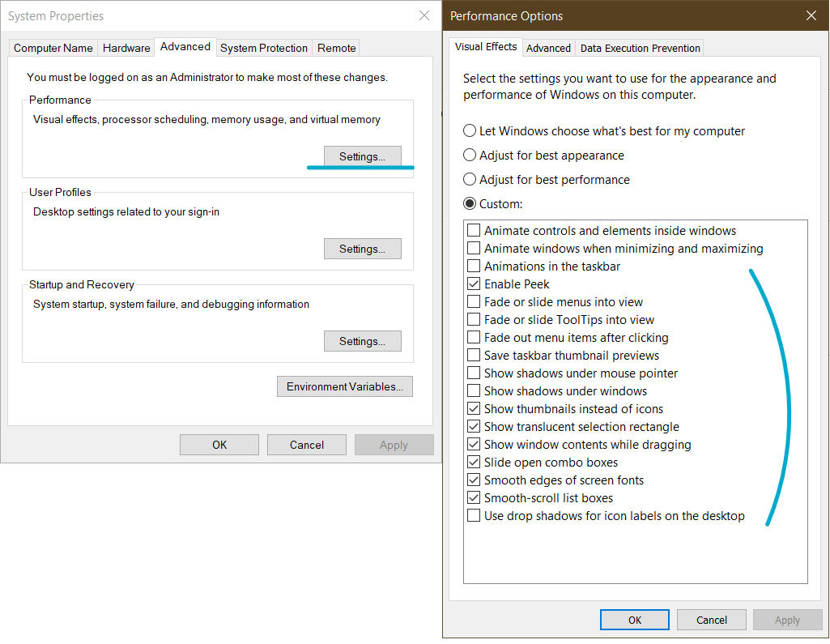
Task: Check Fade out menu items after clicking
Action: click(x=474, y=337)
